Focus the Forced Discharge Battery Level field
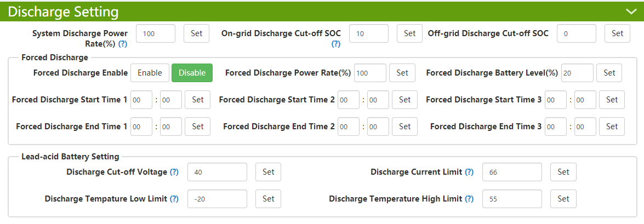Viewport: 644px width, 224px height. [577, 73]
